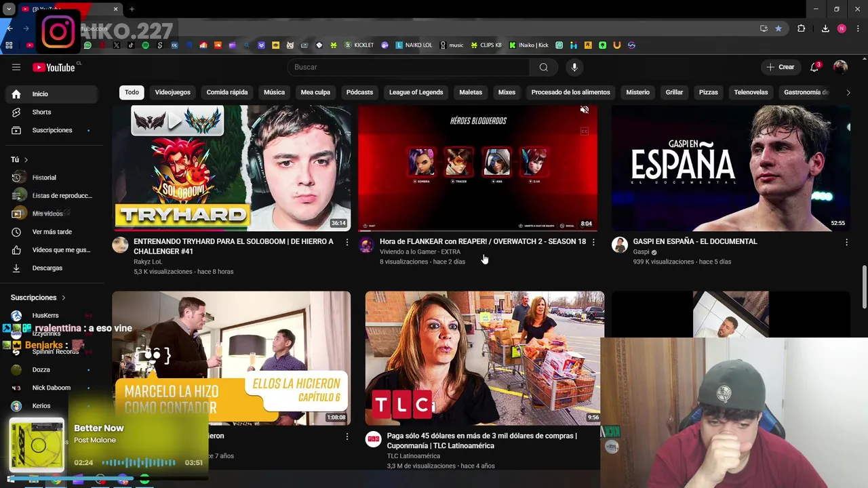This screenshot has height=488, width=868.
Task: Open the notifications bell
Action: point(814,67)
